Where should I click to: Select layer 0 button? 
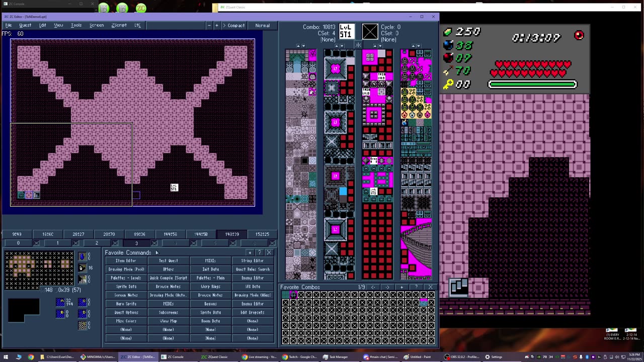pyautogui.click(x=18, y=243)
